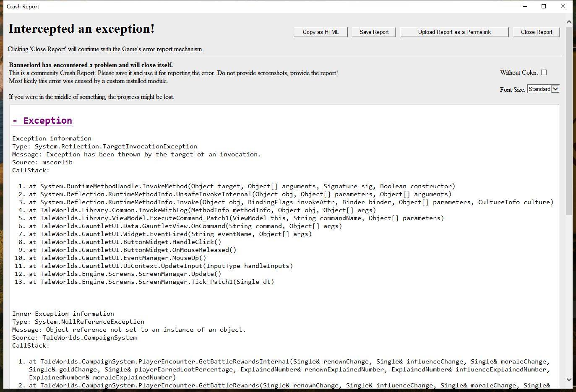Save the crash report
Screen dimensions: 576x392
[x=374, y=32]
